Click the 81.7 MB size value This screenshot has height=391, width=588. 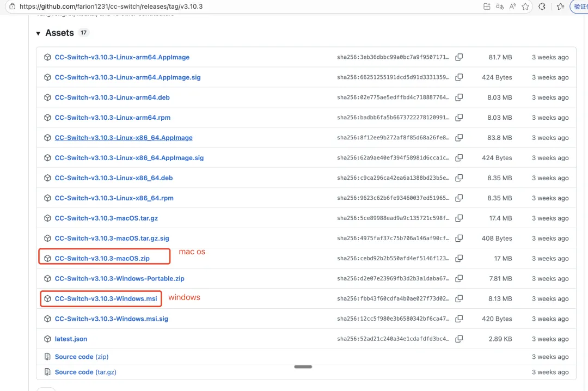(500, 57)
